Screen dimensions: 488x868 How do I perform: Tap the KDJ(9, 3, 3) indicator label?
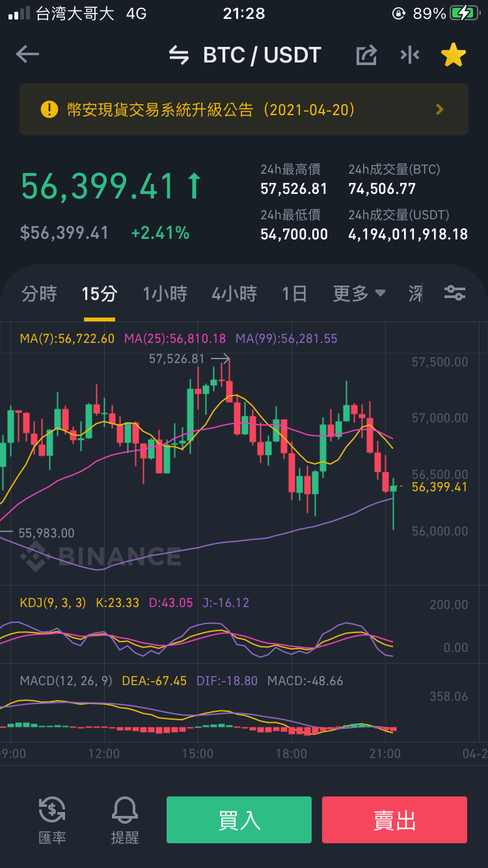[53, 603]
